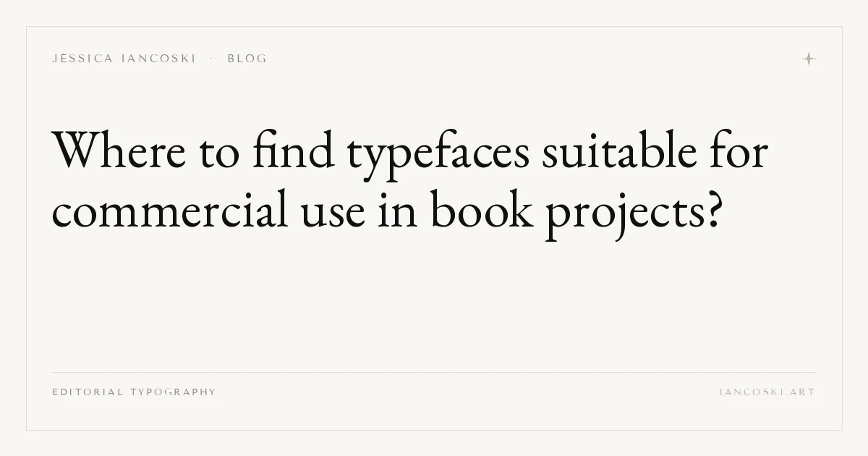Select the Editorial Typography category tag

pyautogui.click(x=134, y=392)
